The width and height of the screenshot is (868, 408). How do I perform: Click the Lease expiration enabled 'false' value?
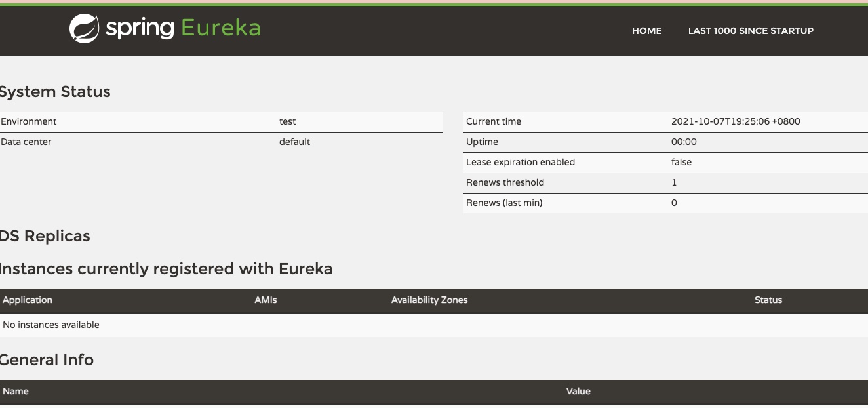[681, 162]
